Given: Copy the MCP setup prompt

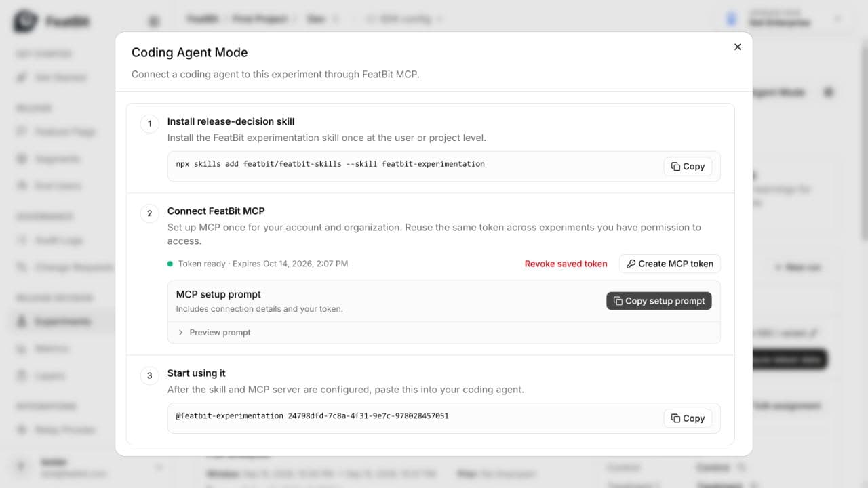Looking at the screenshot, I should (x=658, y=301).
